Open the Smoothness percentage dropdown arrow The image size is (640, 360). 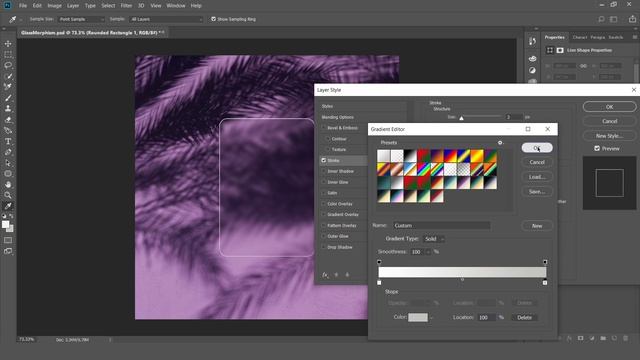click(428, 252)
